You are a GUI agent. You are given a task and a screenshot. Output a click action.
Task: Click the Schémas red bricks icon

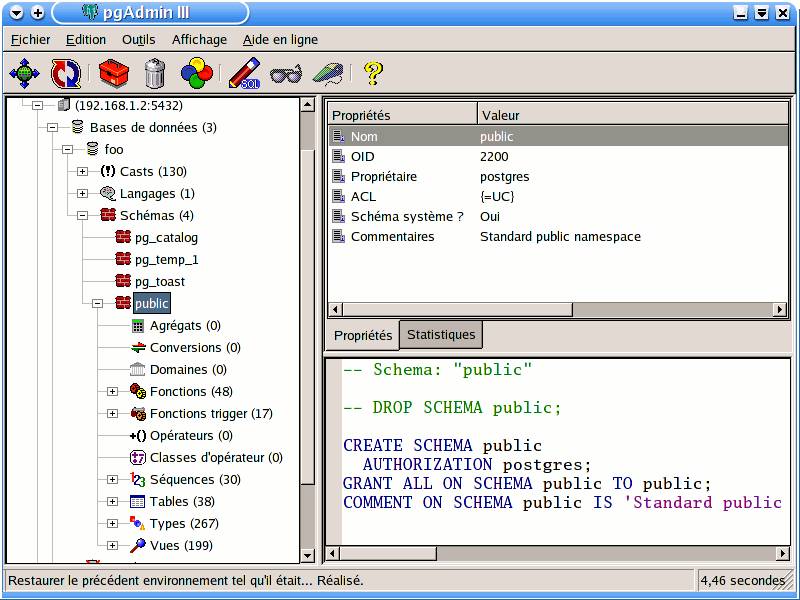[x=108, y=215]
